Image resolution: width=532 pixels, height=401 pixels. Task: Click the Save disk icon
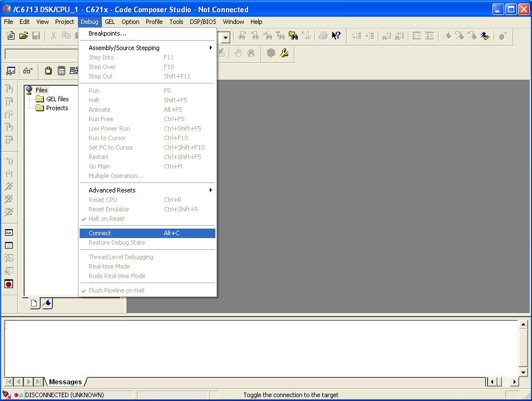tap(36, 35)
